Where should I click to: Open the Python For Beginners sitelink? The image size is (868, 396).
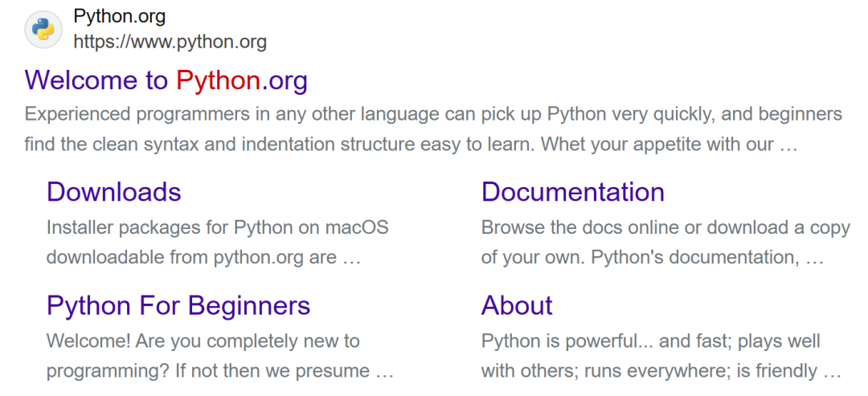pos(178,305)
